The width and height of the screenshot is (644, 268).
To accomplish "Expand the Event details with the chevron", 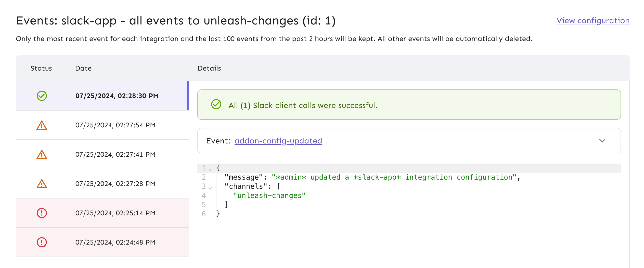I will [602, 141].
